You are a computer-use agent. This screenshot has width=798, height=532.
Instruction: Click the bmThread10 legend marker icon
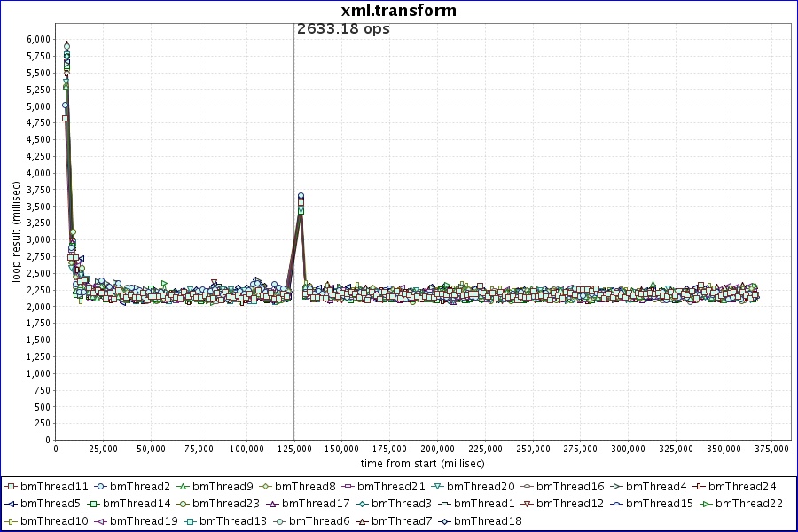coord(10,521)
